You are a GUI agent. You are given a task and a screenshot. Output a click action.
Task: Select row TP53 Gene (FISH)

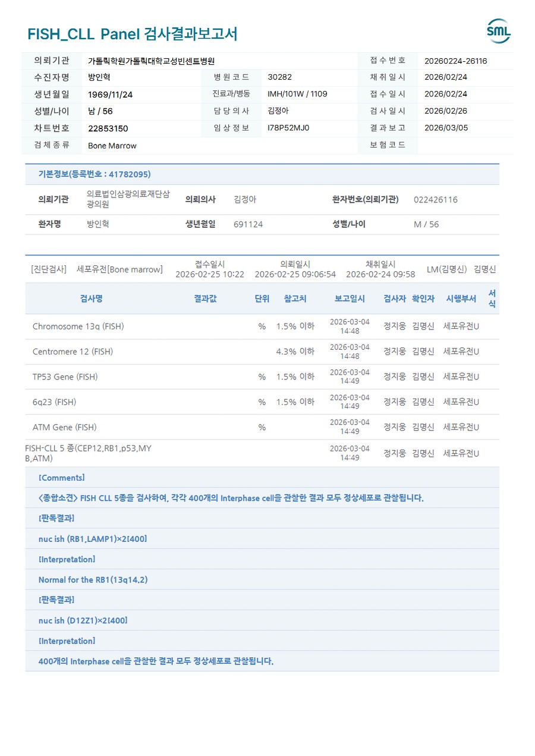[x=262, y=377]
